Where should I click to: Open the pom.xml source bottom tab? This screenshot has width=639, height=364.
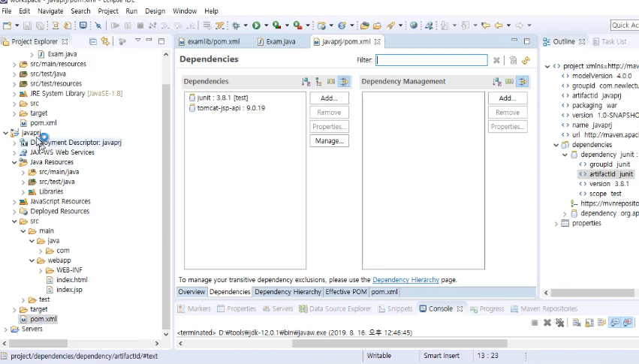pyautogui.click(x=384, y=292)
